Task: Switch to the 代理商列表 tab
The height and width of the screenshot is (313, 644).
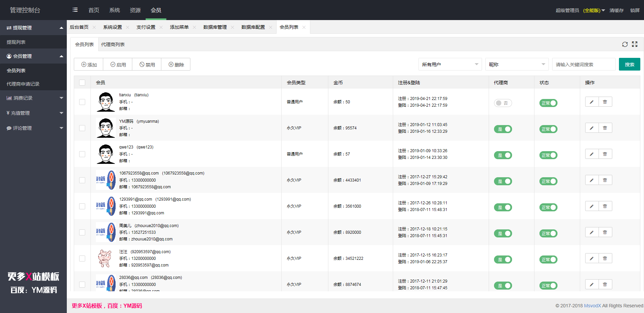Action: [113, 44]
